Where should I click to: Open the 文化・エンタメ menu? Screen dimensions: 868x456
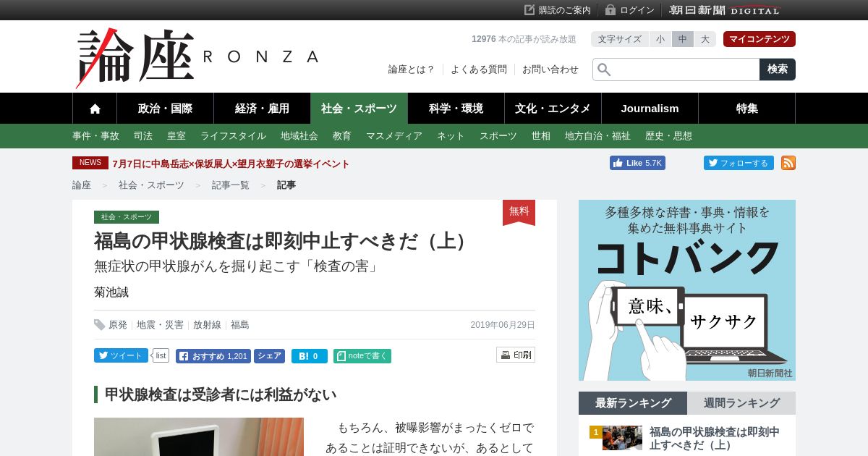553,109
